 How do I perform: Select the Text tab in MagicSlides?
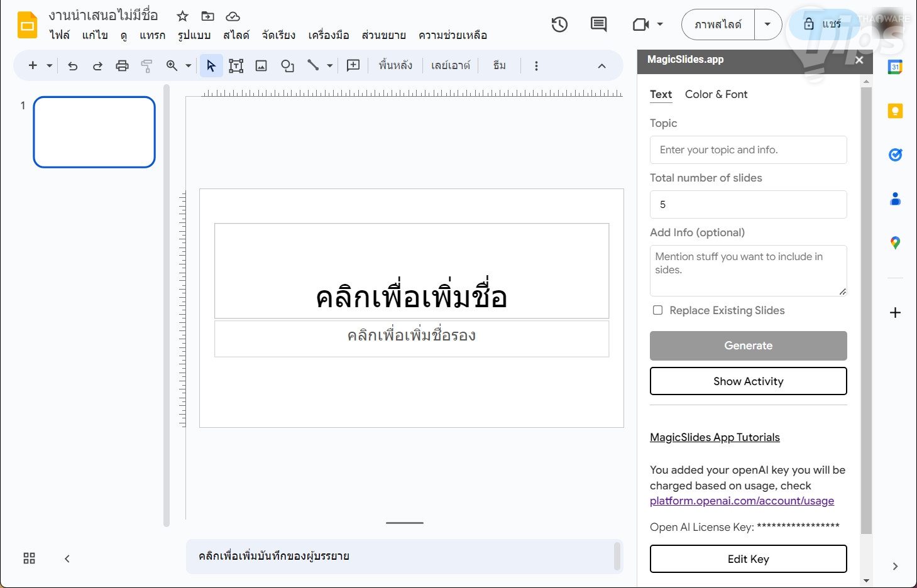[x=661, y=94]
